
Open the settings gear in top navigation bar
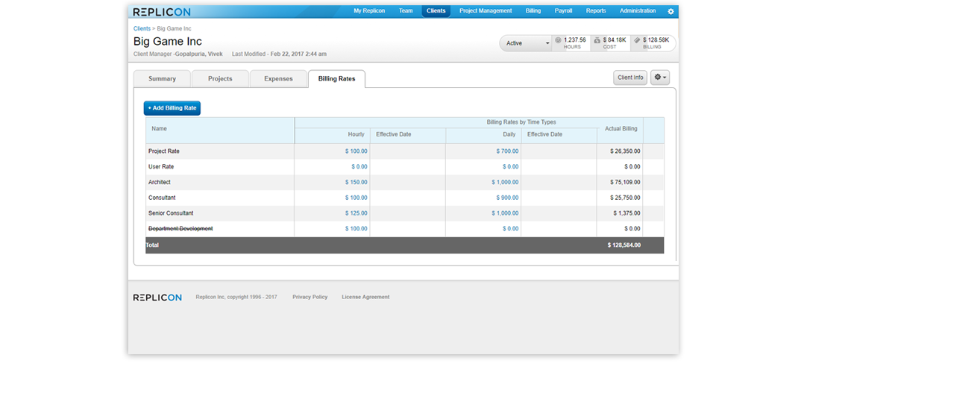(x=670, y=11)
